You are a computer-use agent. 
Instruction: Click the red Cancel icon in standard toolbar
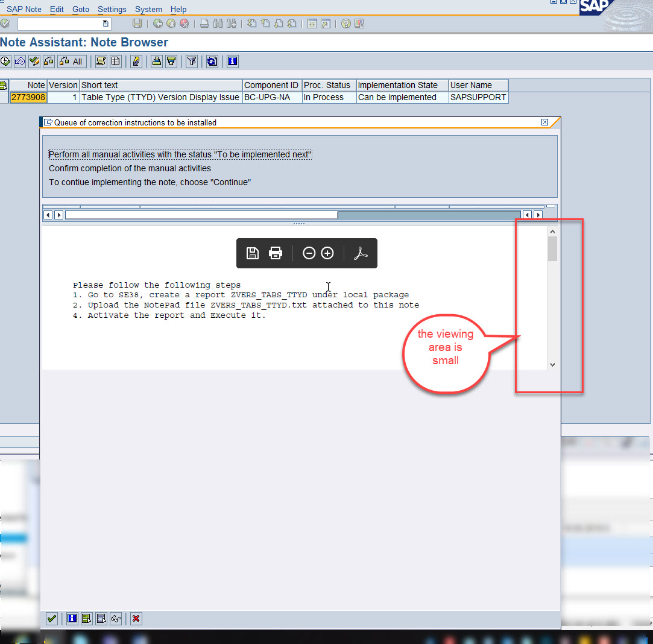point(184,24)
